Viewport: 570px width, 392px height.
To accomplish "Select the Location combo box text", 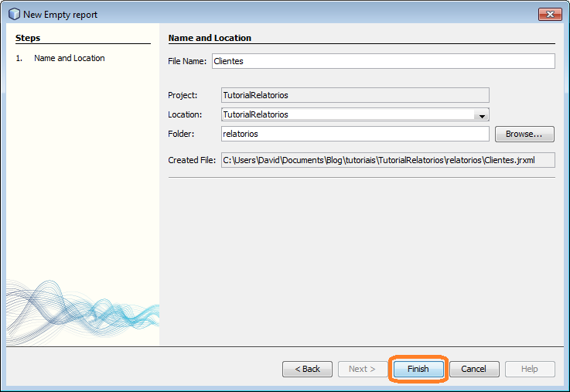I will pyautogui.click(x=346, y=114).
